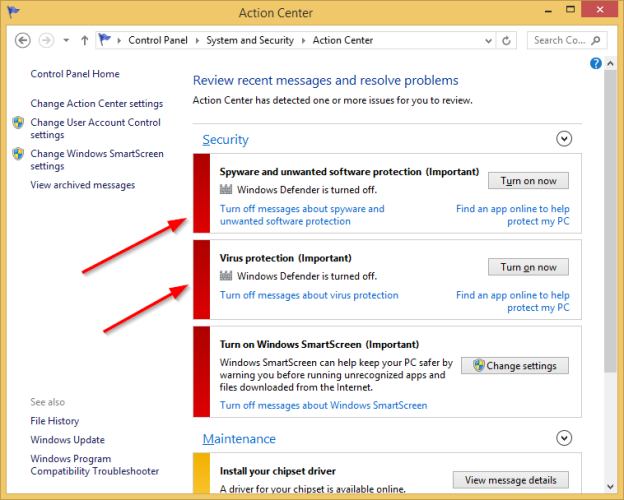This screenshot has width=624, height=500.
Task: Open File History link
Action: tap(55, 421)
